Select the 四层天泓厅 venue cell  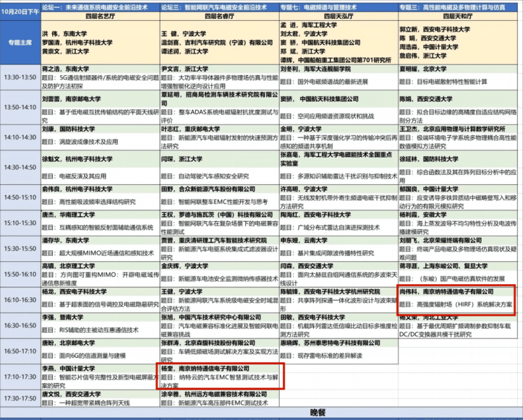(x=338, y=15)
